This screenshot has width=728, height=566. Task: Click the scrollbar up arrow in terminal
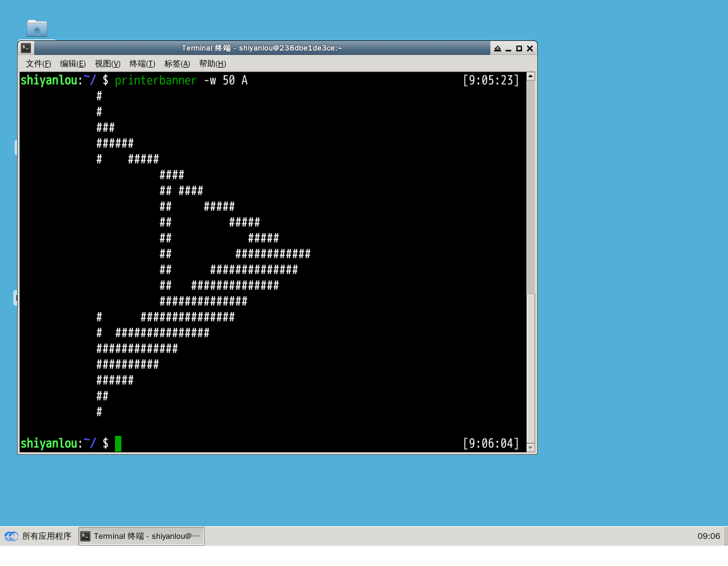pos(531,76)
